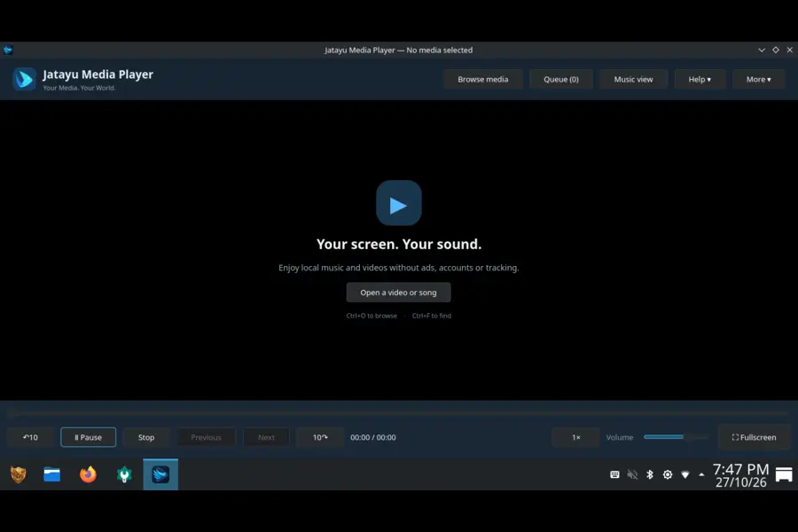Open the shield application launcher in taskbar

coord(19,474)
